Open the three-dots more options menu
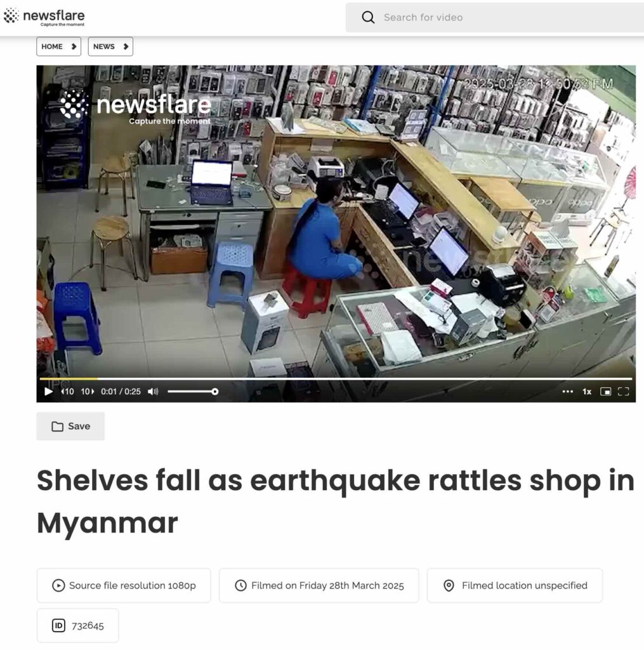The width and height of the screenshot is (644, 650). pos(568,391)
